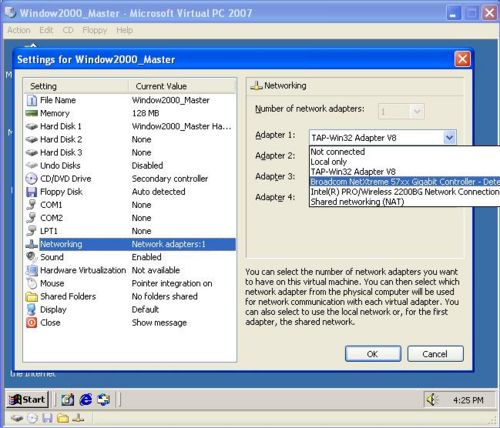The height and width of the screenshot is (428, 500).
Task: Click the Memory chip icon
Action: click(x=31, y=113)
